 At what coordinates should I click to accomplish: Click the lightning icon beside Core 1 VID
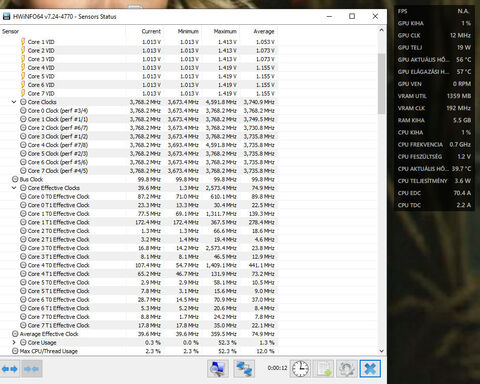point(23,42)
